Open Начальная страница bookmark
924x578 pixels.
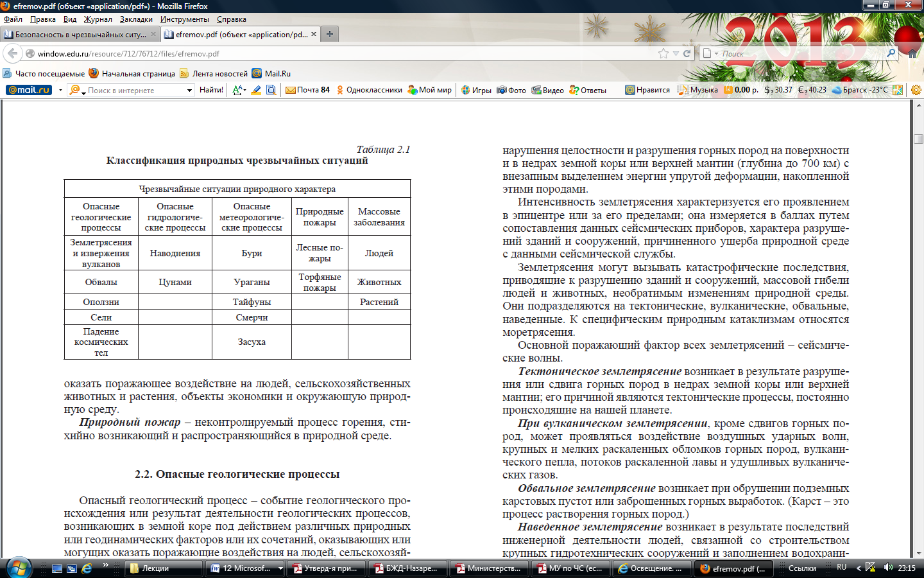(132, 73)
